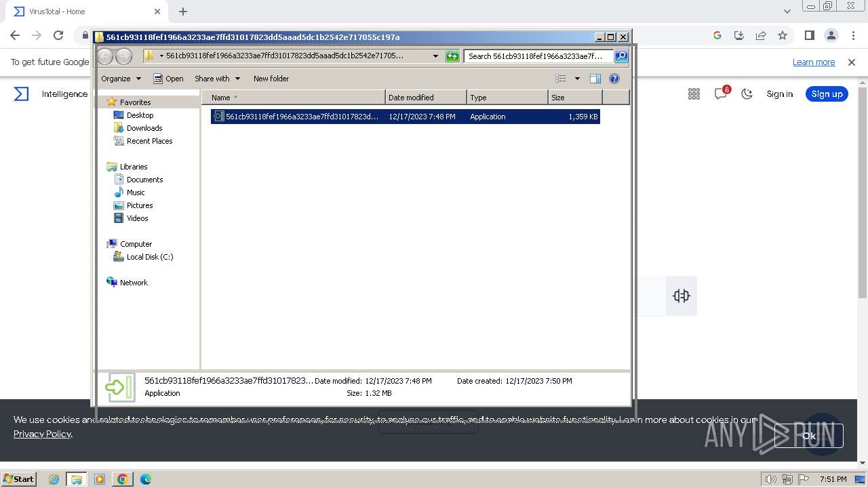Screen dimensions: 868x488
Task: Open the view options dropdown arrow
Action: [x=577, y=79]
